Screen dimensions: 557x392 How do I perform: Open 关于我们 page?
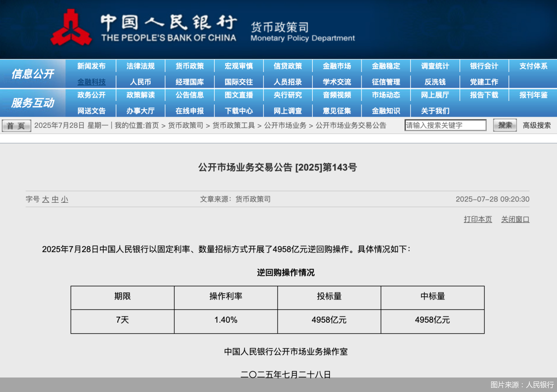pos(435,111)
